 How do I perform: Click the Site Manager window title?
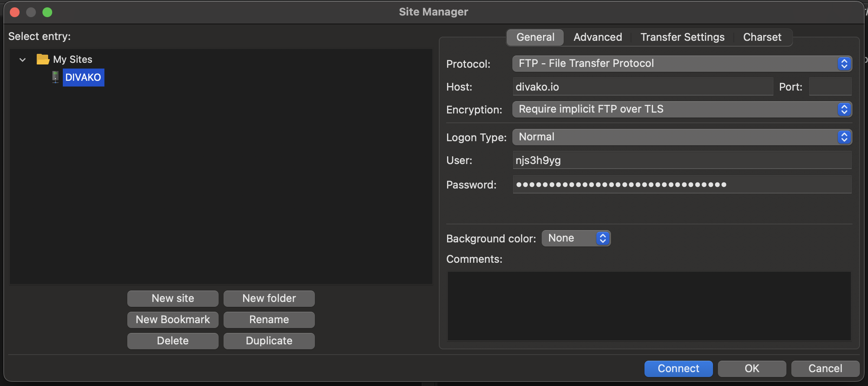[434, 12]
